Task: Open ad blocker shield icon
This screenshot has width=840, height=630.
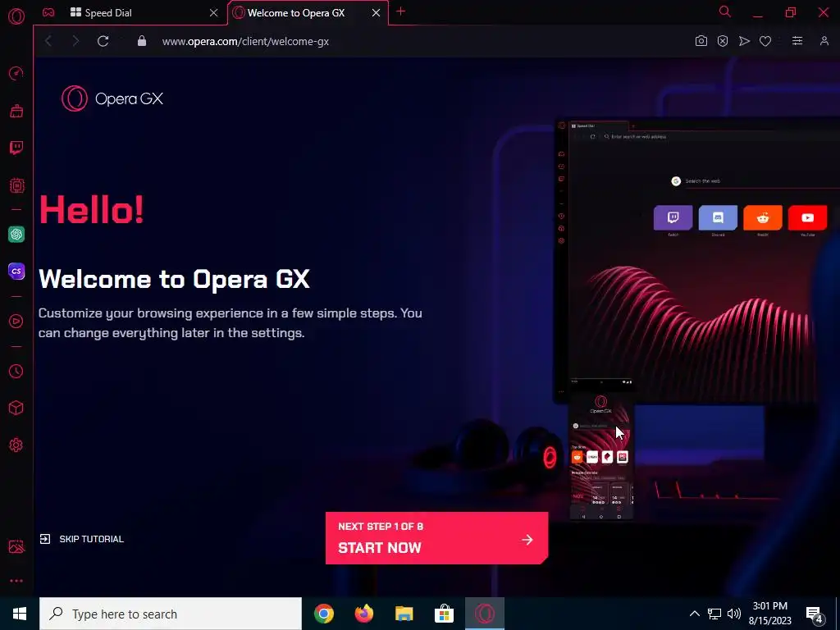Action: 723,41
